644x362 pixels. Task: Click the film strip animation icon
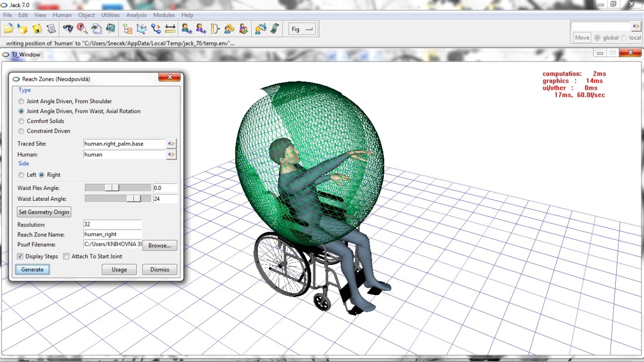coord(275,29)
